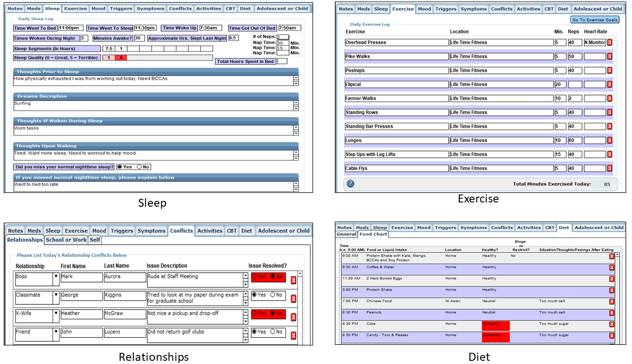Click the 7.5 cell in Sleep Segments
This screenshot has height=364, width=632.
pos(109,49)
